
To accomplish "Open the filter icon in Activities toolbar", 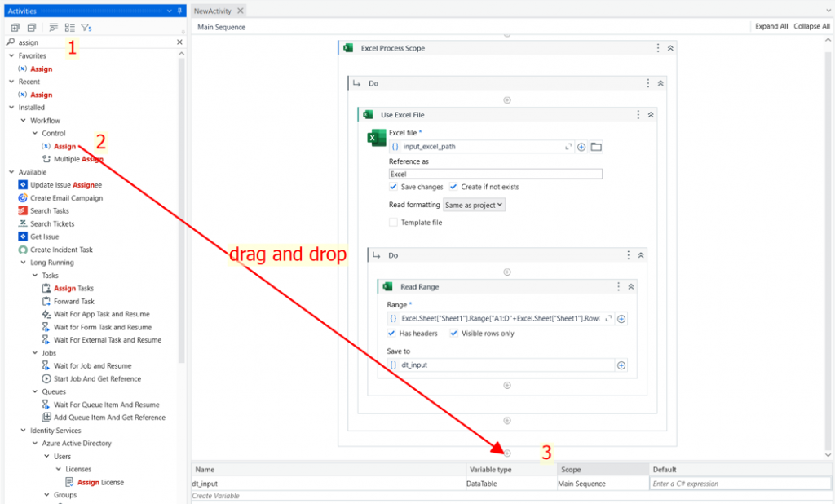I will 86,28.
